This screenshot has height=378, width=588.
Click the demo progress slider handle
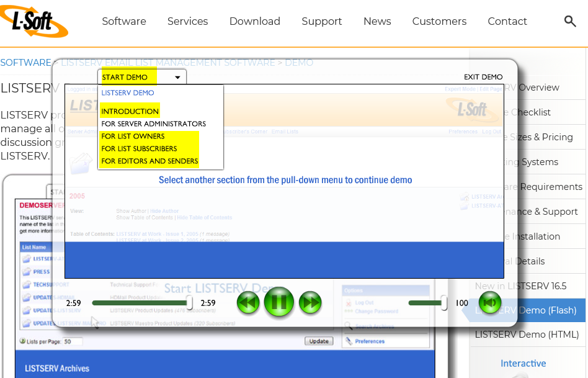(x=190, y=302)
